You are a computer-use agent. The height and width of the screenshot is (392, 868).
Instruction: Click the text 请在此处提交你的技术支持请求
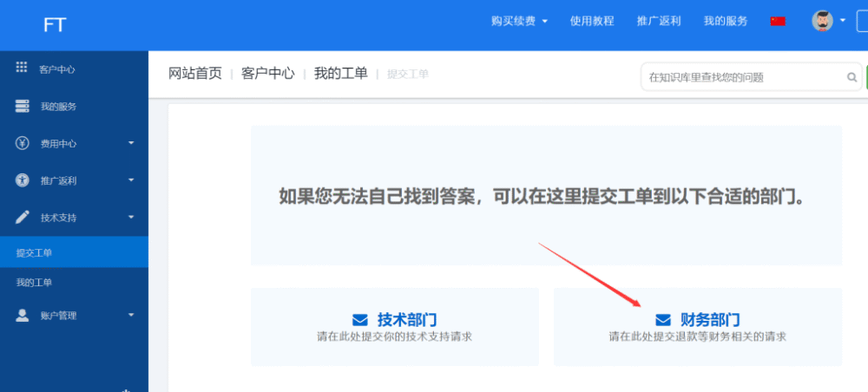click(x=395, y=336)
